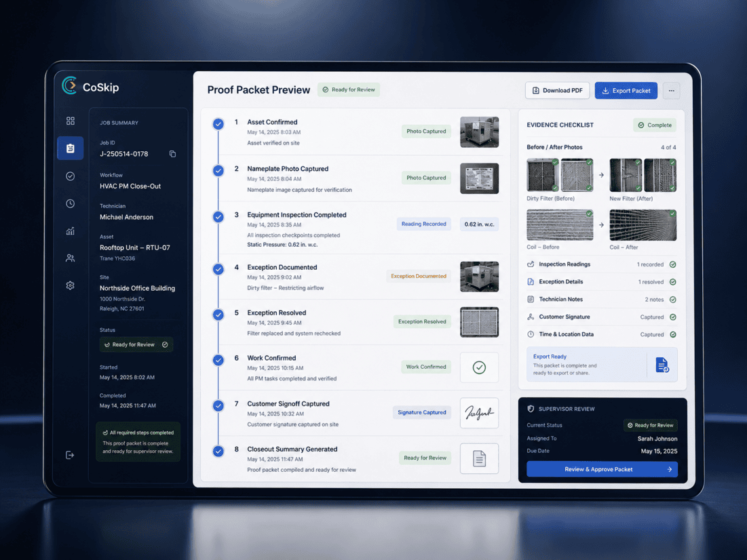Open the more options ellipsis button
747x560 pixels.
click(671, 90)
